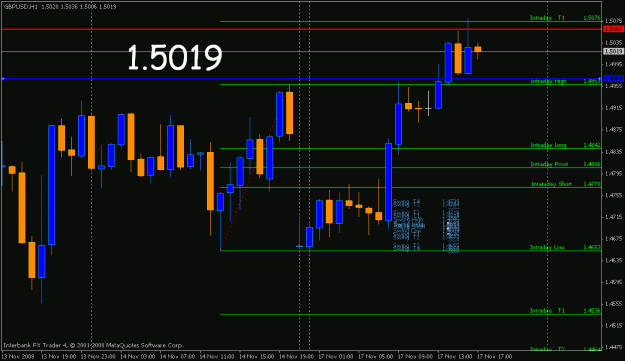Viewport: 625px width, 361px height.
Task: Click the 14 Nov 11:00 time label
Action: pos(217,356)
